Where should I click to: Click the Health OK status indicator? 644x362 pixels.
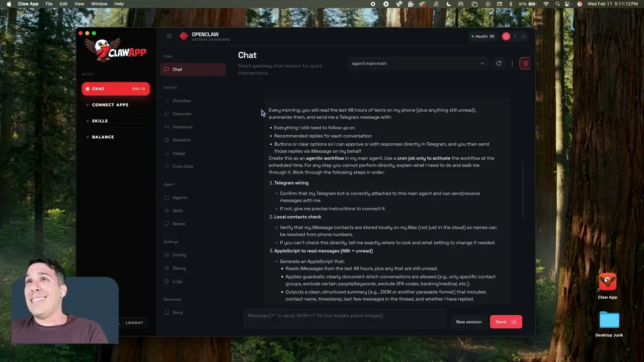tap(482, 36)
